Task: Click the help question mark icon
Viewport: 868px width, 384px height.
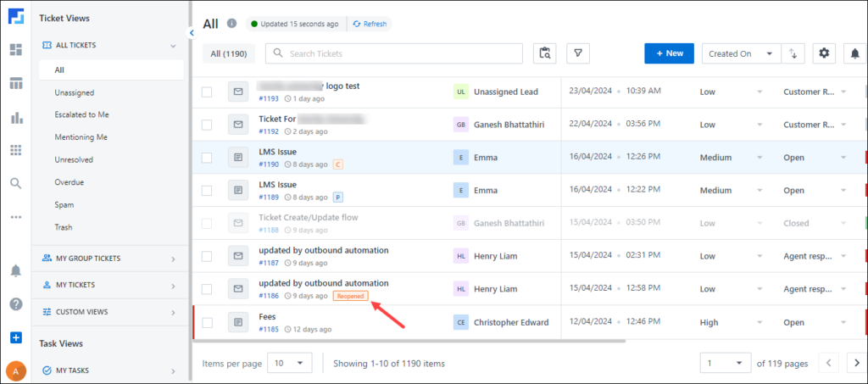Action: click(15, 303)
